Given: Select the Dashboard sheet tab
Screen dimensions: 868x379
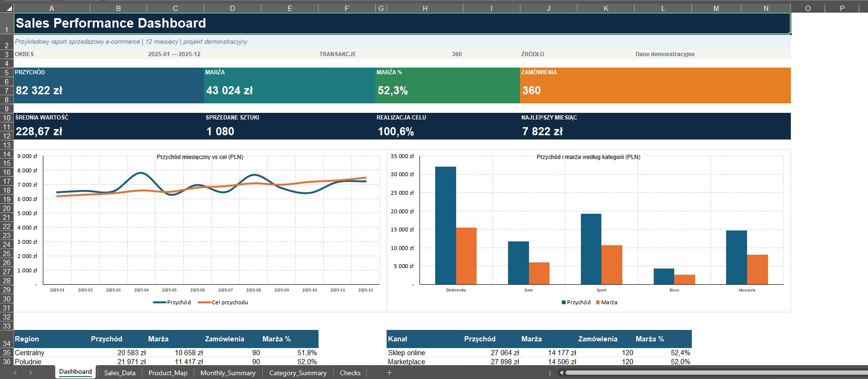Looking at the screenshot, I should (x=75, y=372).
